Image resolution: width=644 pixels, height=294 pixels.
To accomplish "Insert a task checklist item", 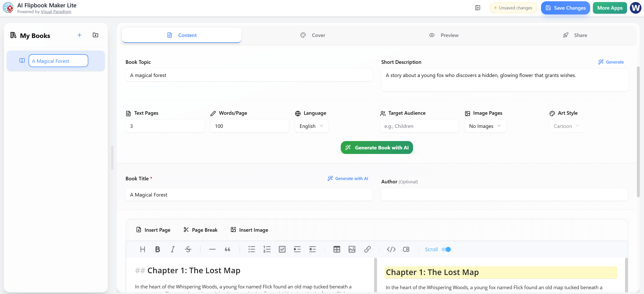I will (x=282, y=249).
